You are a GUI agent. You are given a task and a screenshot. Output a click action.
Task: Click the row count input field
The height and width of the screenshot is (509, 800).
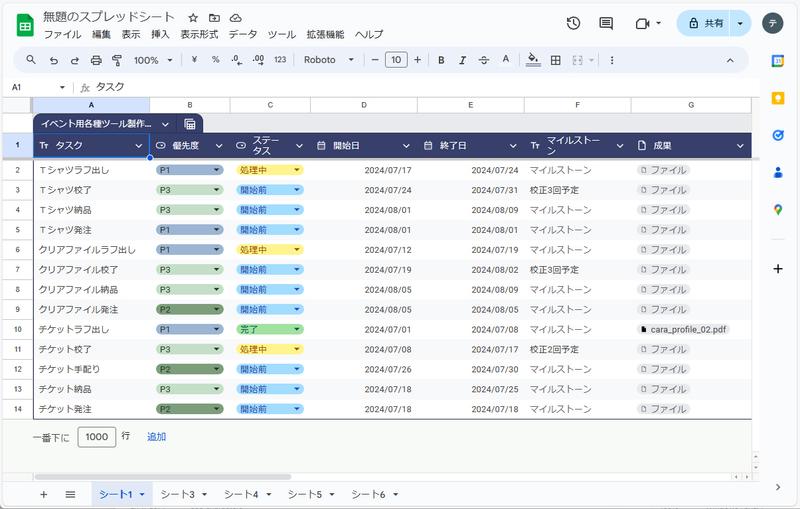(x=97, y=437)
